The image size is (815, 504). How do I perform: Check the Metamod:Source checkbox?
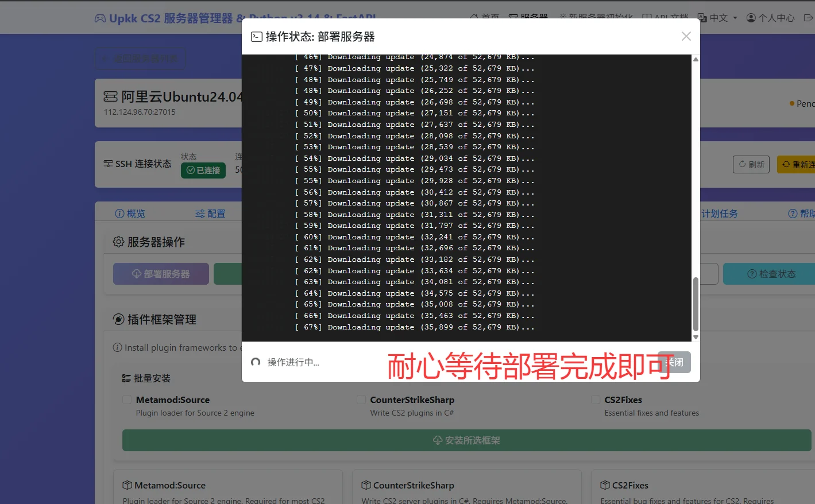click(127, 400)
